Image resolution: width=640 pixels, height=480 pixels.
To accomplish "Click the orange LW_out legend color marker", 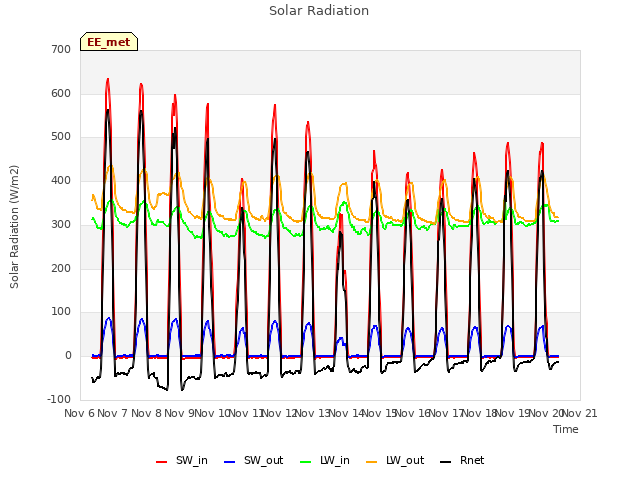I will tap(372, 462).
